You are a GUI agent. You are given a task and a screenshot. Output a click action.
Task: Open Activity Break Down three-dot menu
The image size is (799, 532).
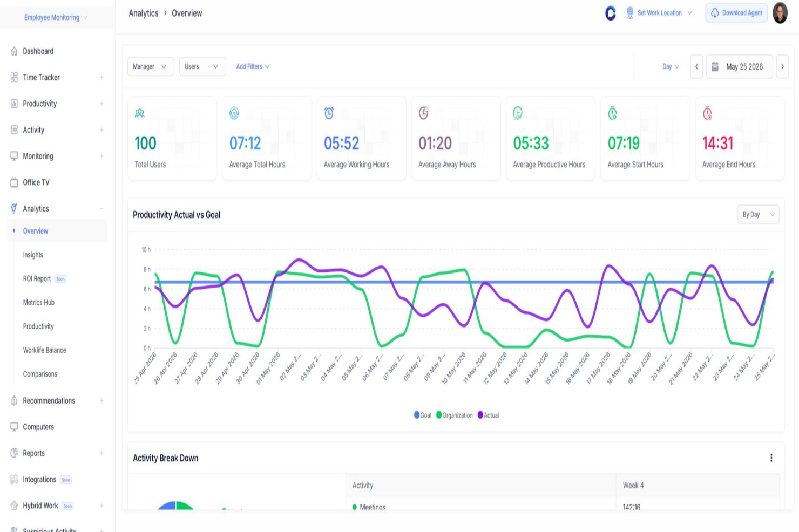click(x=771, y=458)
